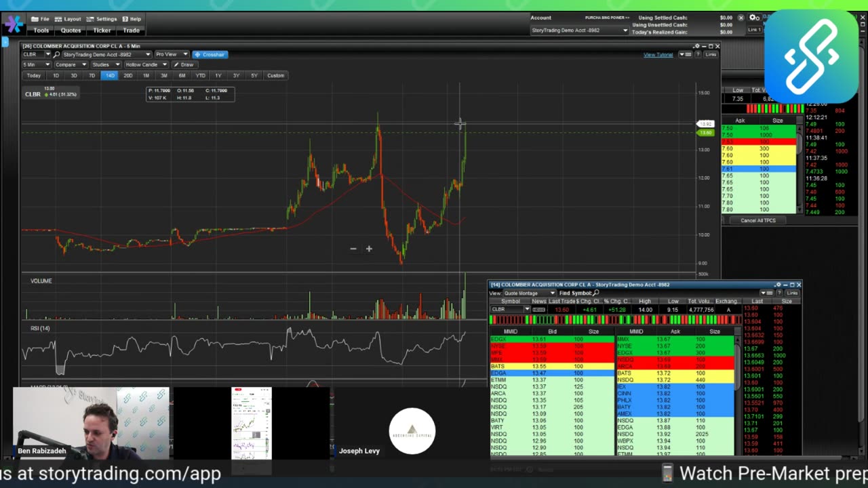Click the Custom range button
868x488 pixels.
coord(275,75)
